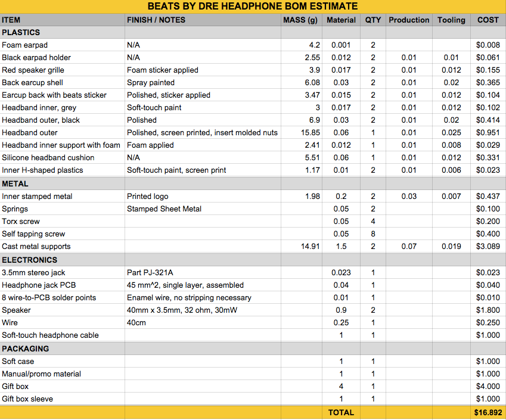Viewport: 506px width, 420px height.
Task: Select the TOTAL label cell
Action: tap(341, 413)
